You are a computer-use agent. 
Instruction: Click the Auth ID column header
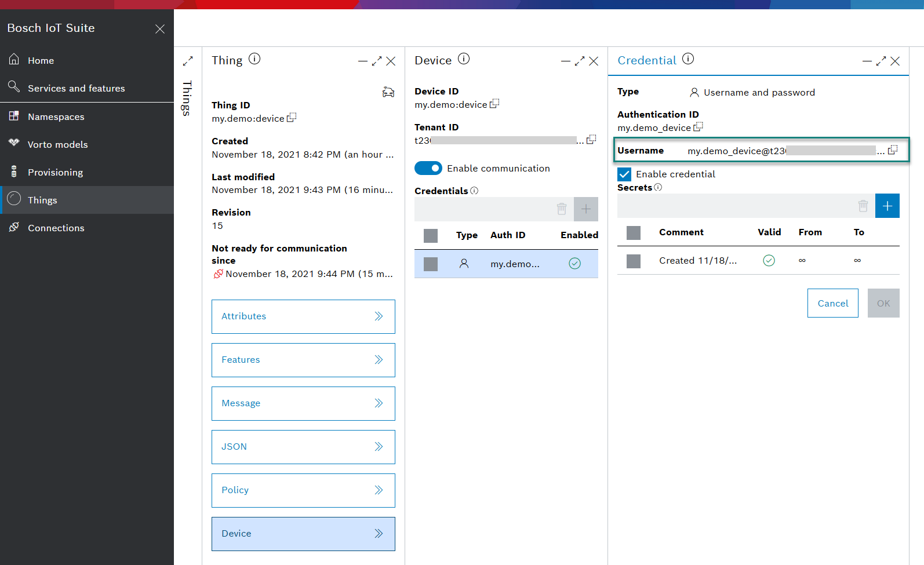coord(508,235)
